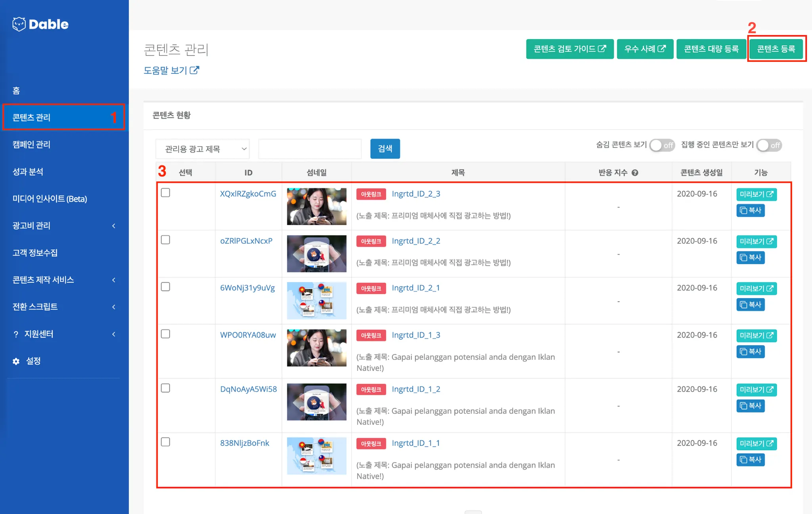Screen dimensions: 812x514
Task: Open the 관리용 광고 제목 dropdown
Action: click(x=202, y=149)
